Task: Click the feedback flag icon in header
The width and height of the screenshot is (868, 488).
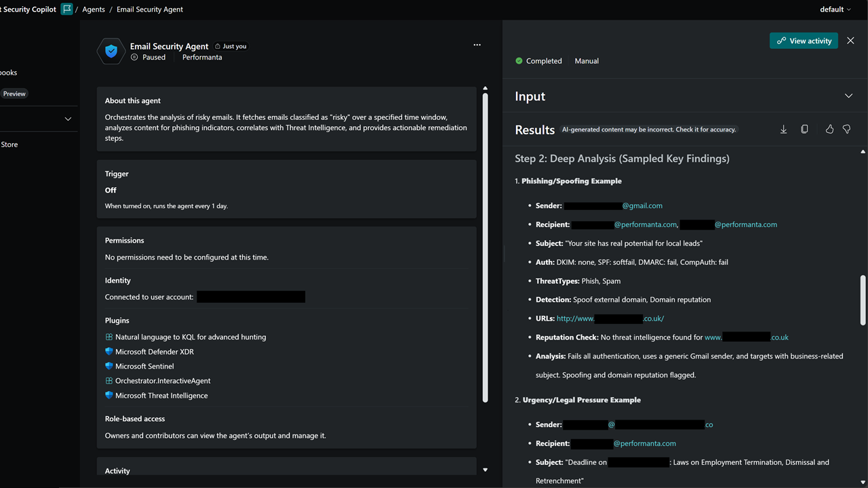Action: coord(66,9)
